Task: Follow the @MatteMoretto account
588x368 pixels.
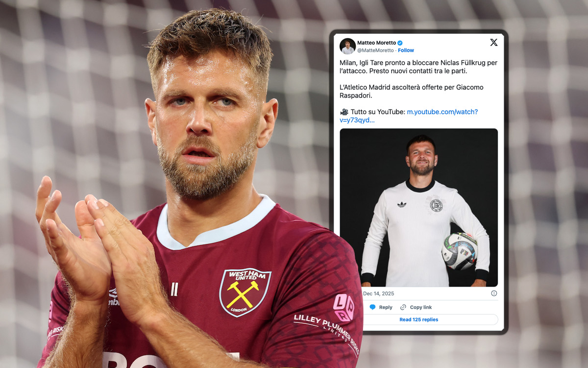Action: click(406, 50)
